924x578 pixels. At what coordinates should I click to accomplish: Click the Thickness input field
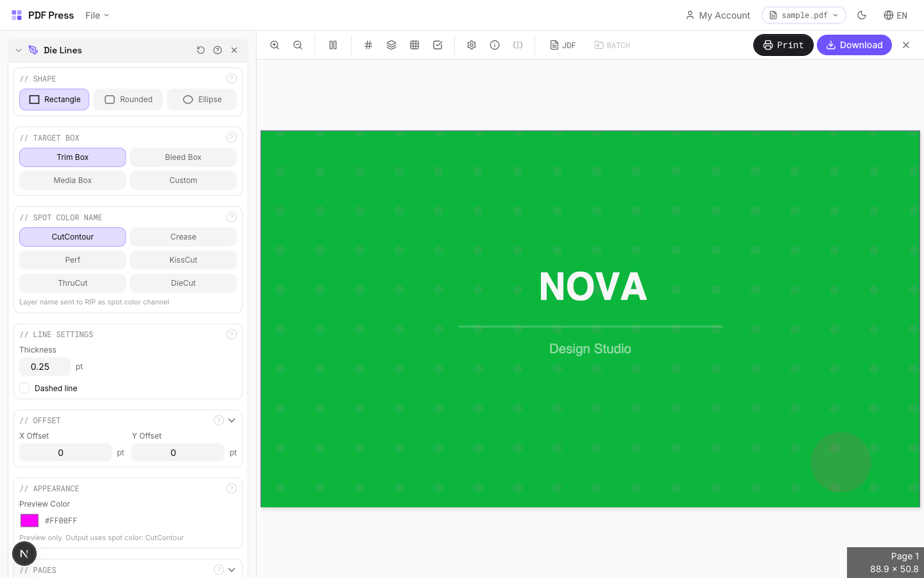(44, 367)
